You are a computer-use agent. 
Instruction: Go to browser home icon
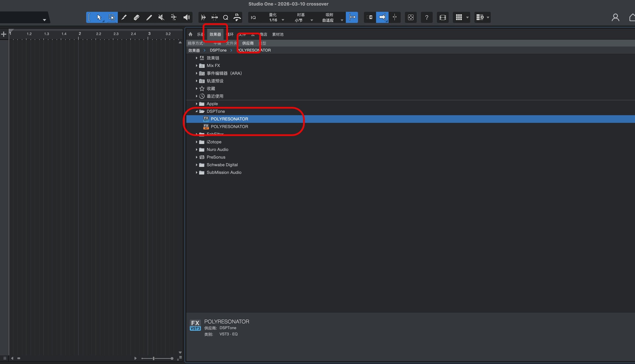tap(190, 34)
